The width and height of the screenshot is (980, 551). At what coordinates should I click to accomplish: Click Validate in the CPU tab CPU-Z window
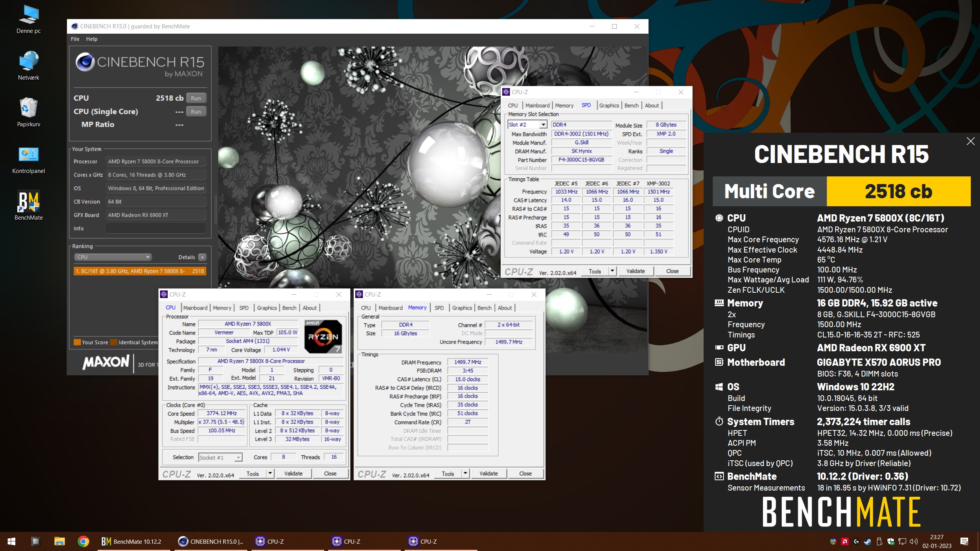tap(293, 474)
